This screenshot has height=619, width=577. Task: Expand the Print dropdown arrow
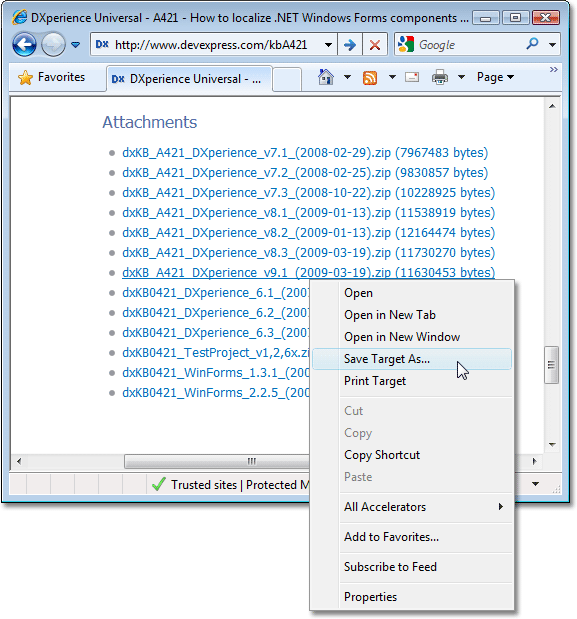pos(461,77)
